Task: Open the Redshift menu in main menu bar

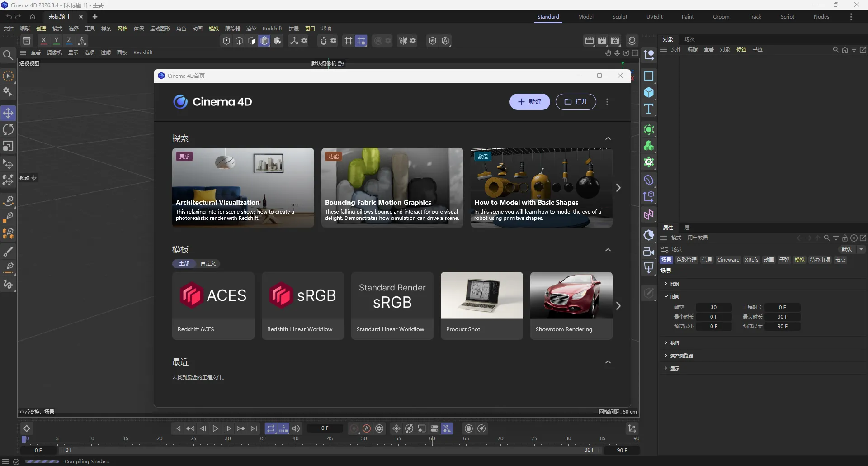Action: pyautogui.click(x=272, y=29)
